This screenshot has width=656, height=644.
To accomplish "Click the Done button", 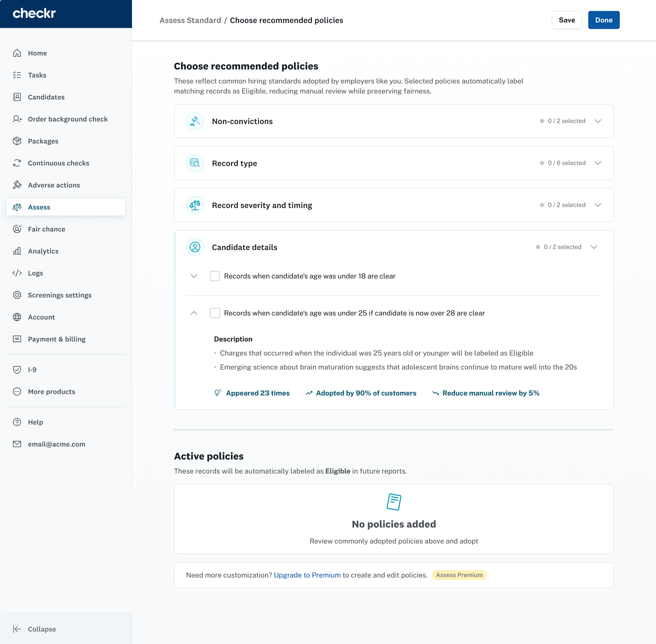I will click(x=604, y=20).
